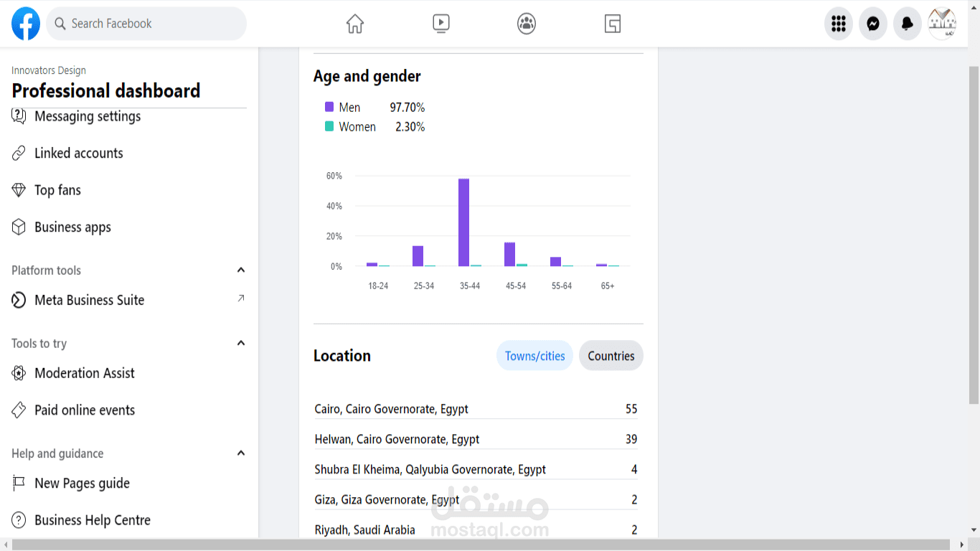This screenshot has width=980, height=551.
Task: Click the profile picture avatar
Action: 942,24
